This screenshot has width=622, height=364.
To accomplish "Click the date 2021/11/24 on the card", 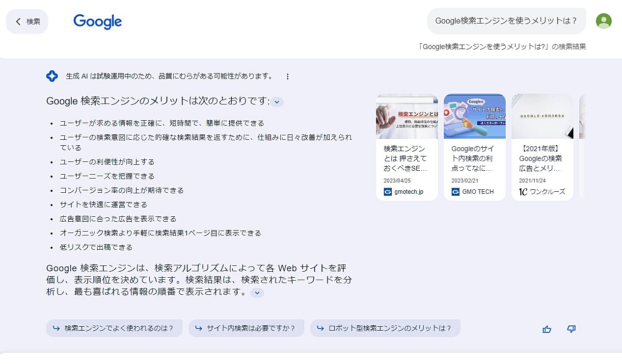I will coord(532,181).
